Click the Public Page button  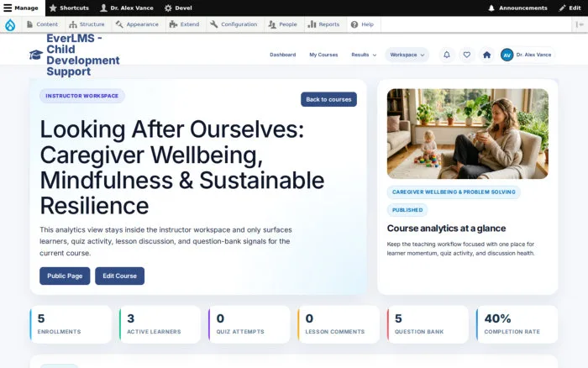[x=65, y=276]
